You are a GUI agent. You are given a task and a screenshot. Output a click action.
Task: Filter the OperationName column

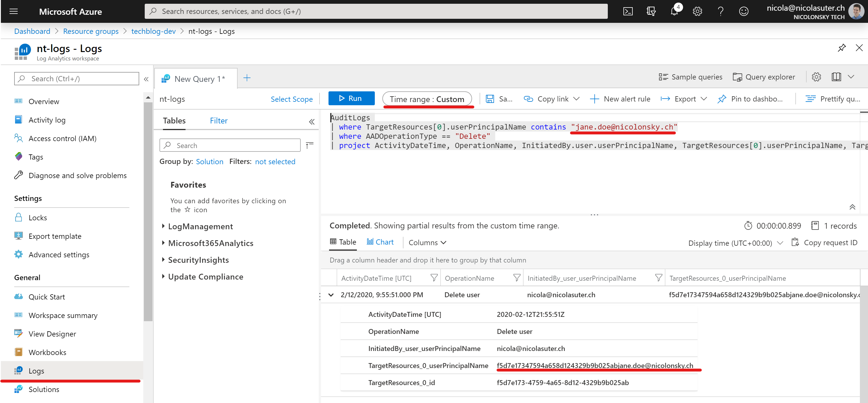click(517, 278)
